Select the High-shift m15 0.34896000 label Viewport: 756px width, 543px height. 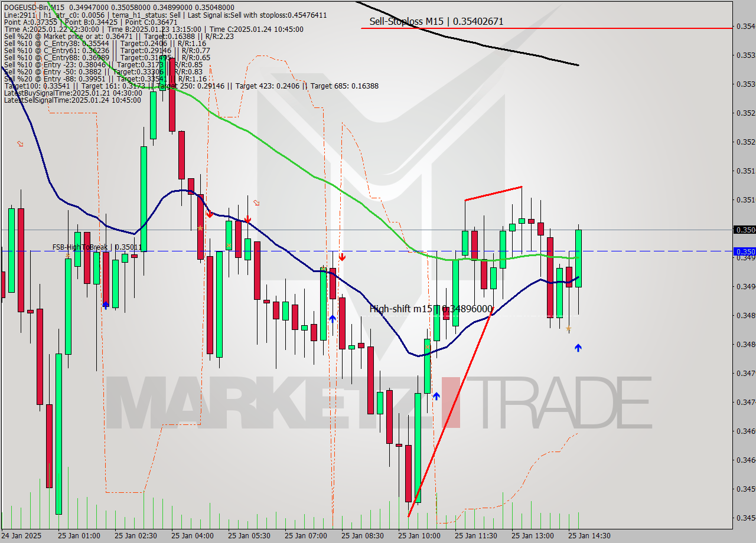tap(431, 309)
